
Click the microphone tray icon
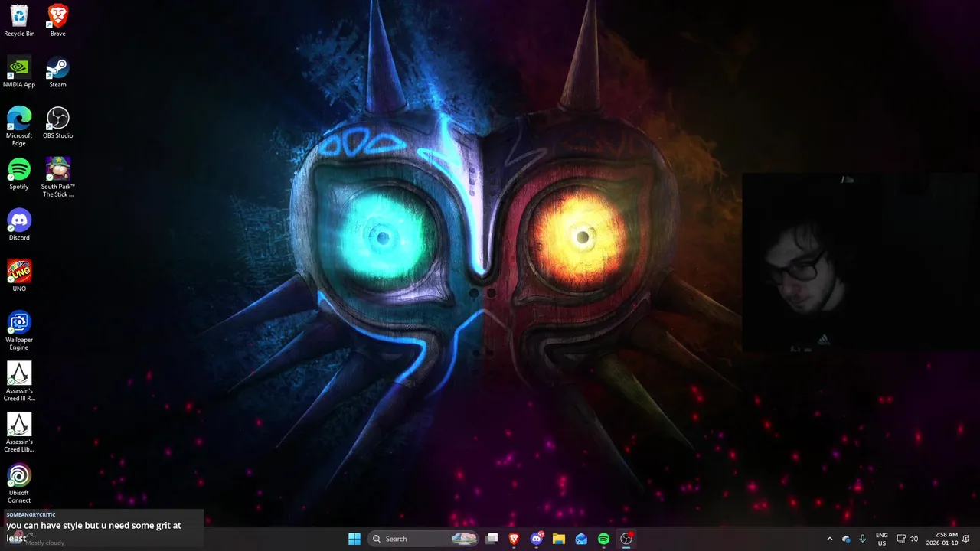pos(863,539)
